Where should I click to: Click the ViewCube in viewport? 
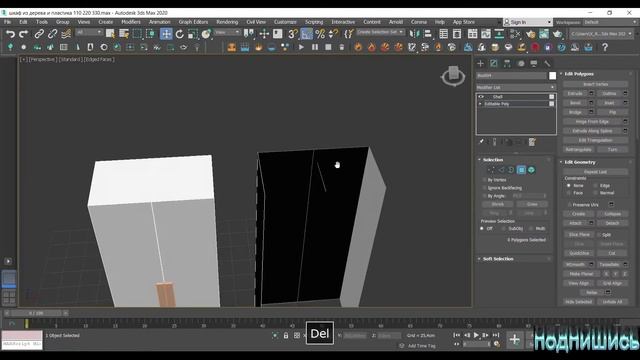[x=453, y=75]
